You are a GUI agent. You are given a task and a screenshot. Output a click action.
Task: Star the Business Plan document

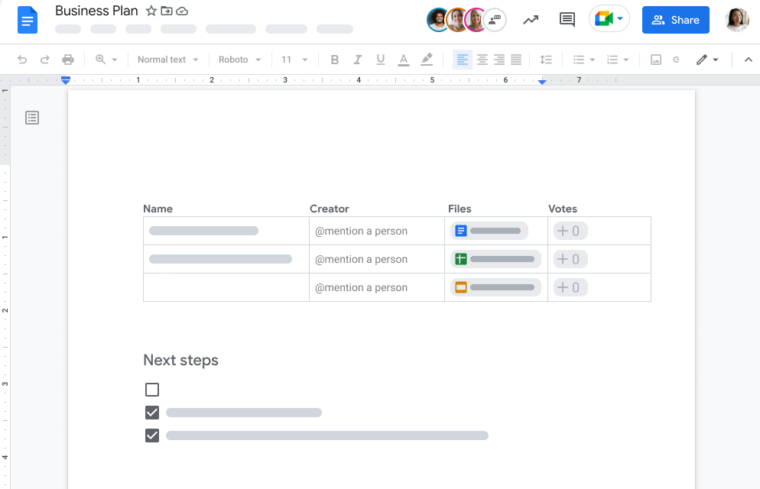point(151,11)
